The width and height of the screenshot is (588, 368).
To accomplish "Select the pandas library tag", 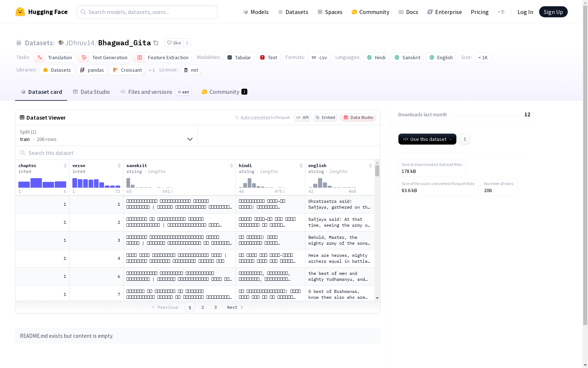I will (x=92, y=70).
